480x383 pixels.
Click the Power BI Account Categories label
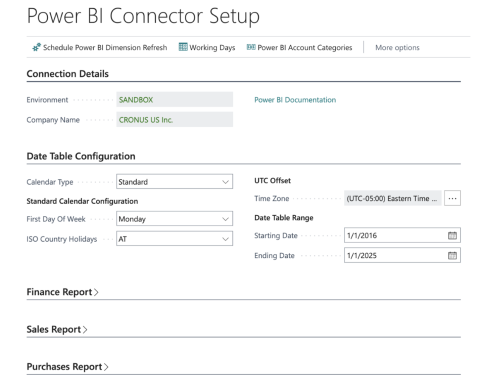point(305,48)
